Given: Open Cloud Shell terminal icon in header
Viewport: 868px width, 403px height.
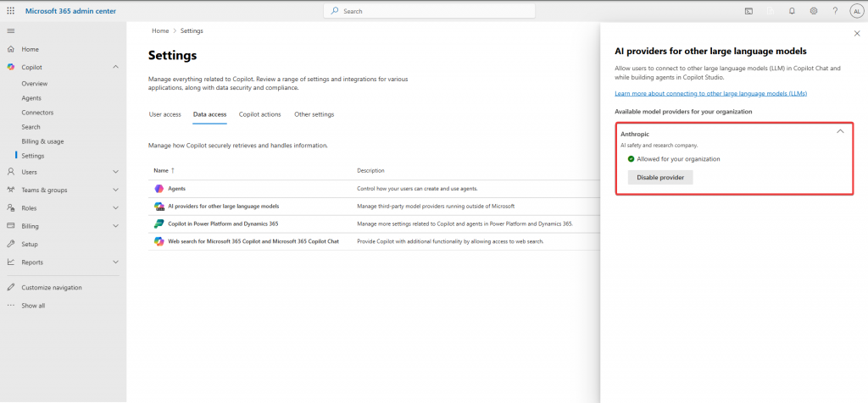Looking at the screenshot, I should pos(748,10).
